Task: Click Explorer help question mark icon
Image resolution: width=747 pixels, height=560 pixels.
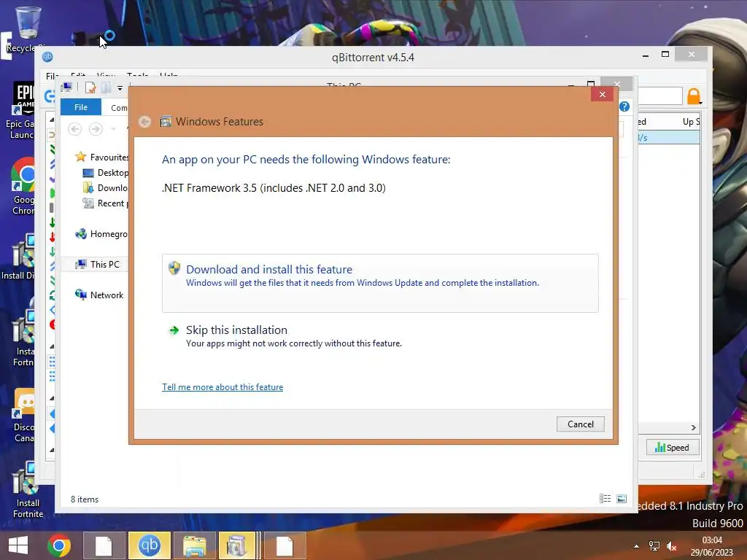Action: tap(624, 106)
